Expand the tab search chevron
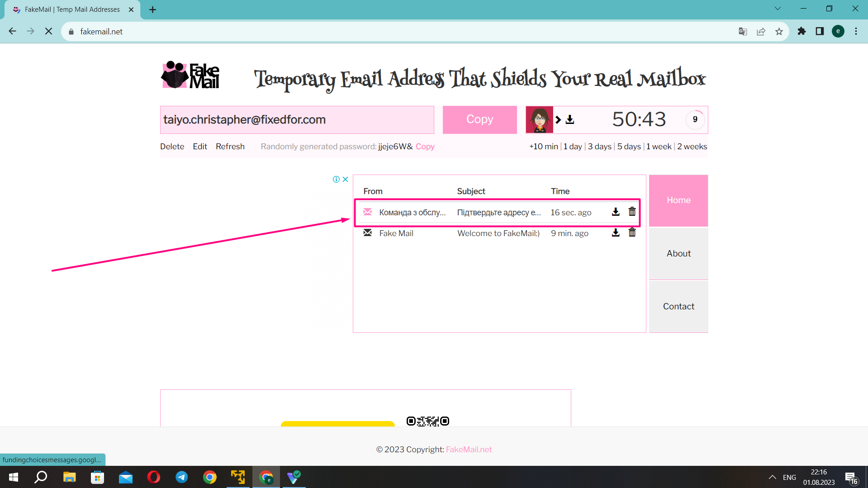Viewport: 868px width, 488px height. click(778, 9)
